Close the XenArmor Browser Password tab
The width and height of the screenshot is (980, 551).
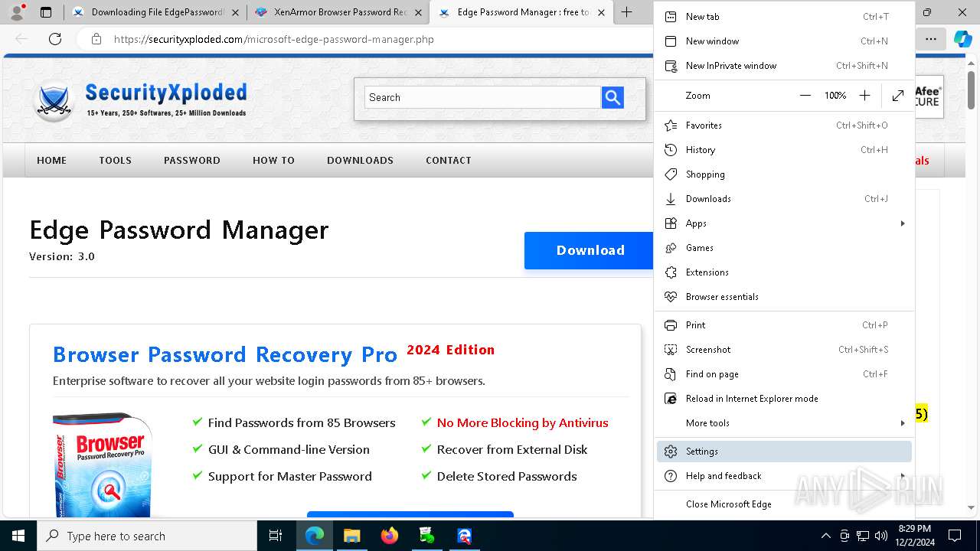pos(418,12)
